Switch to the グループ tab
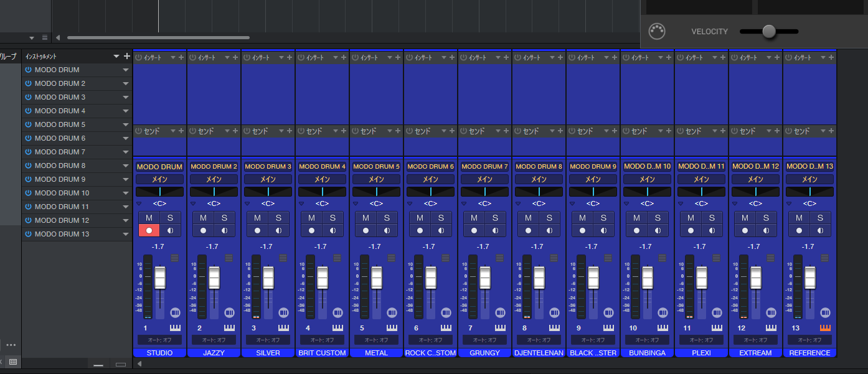Image resolution: width=868 pixels, height=374 pixels. pyautogui.click(x=8, y=57)
